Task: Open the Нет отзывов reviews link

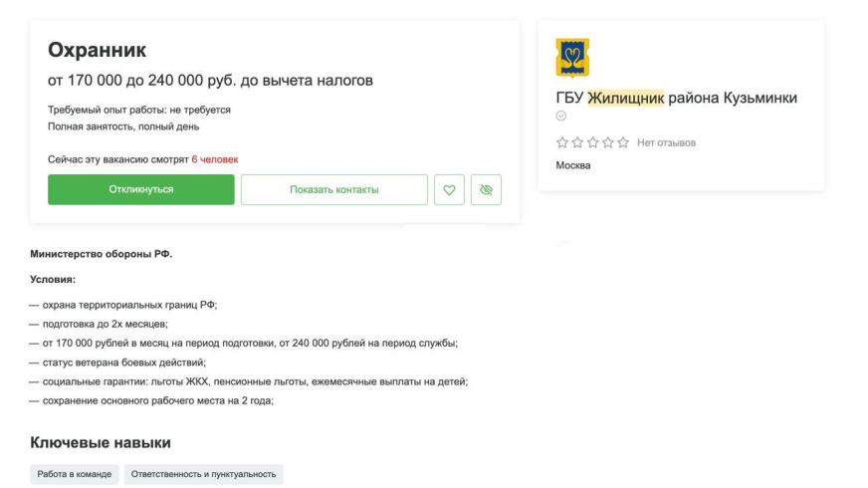Action: point(666,142)
